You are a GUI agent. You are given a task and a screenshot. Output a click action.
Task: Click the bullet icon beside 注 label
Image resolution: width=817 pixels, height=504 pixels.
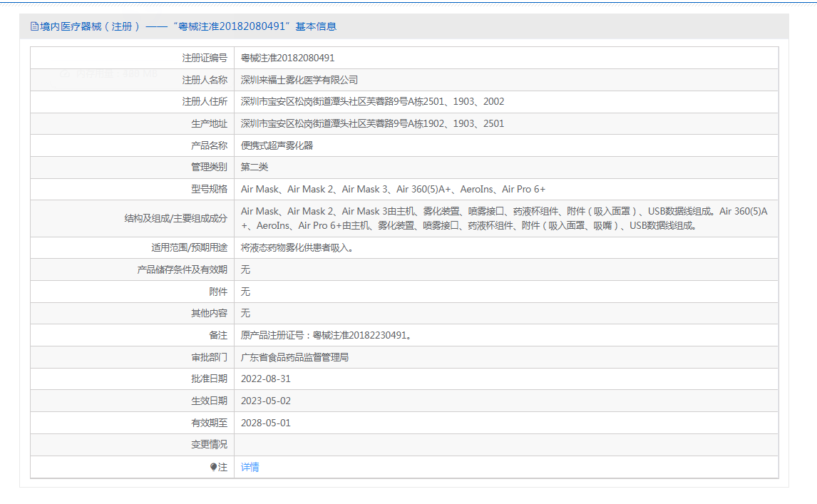(x=213, y=468)
